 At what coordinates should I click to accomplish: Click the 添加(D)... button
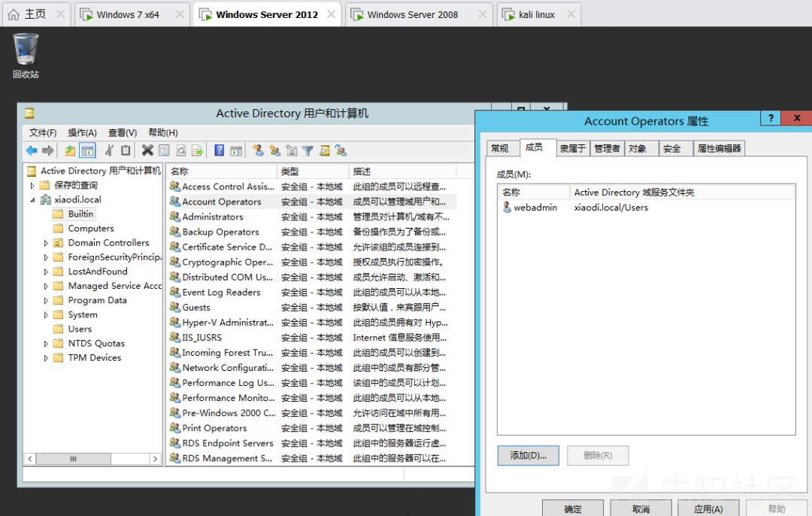click(x=529, y=455)
